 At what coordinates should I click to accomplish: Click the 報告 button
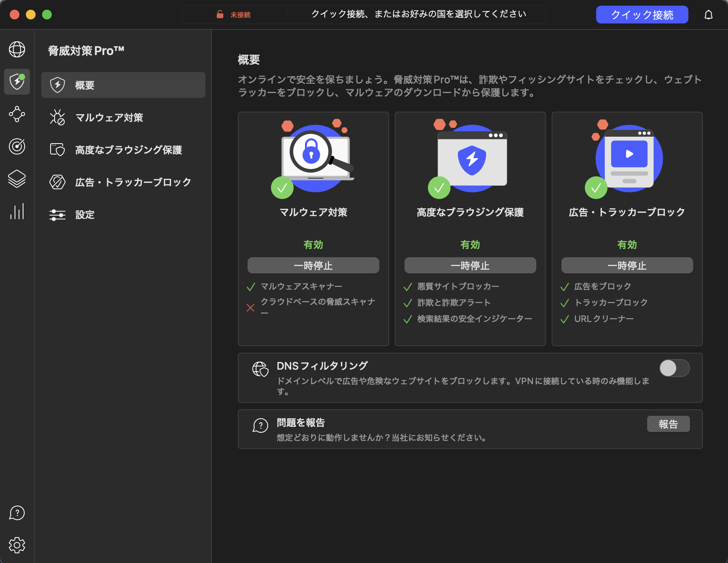point(669,424)
